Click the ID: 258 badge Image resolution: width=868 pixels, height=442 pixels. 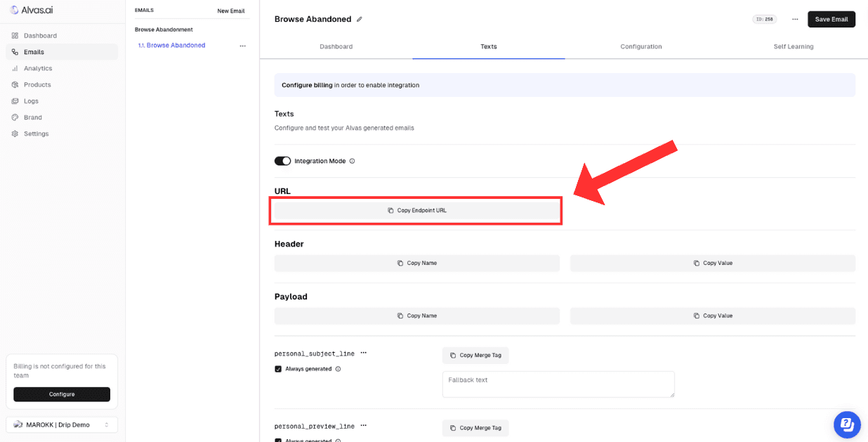click(x=765, y=19)
